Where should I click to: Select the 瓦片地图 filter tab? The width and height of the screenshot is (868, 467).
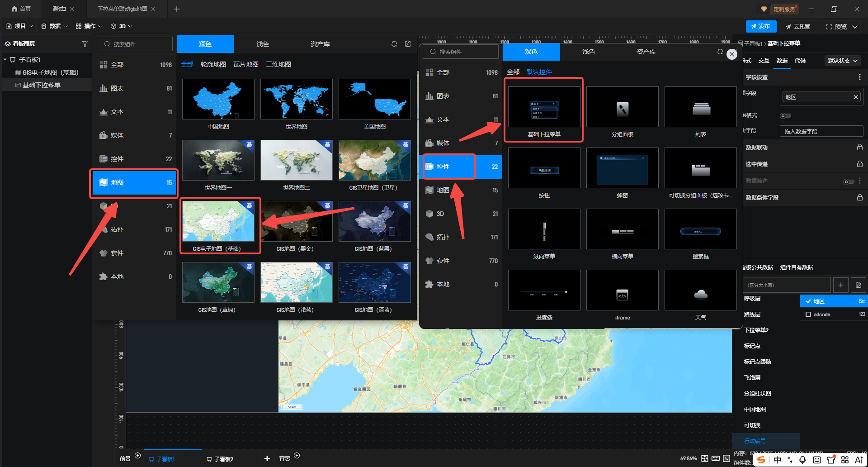(245, 64)
